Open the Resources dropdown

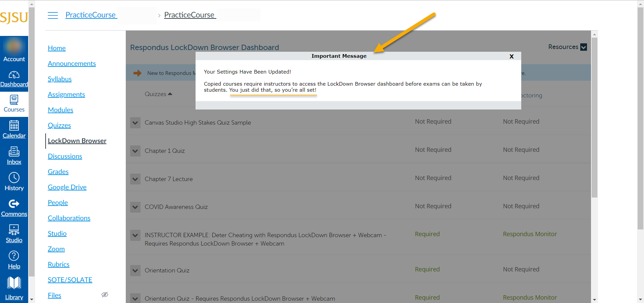(x=568, y=47)
